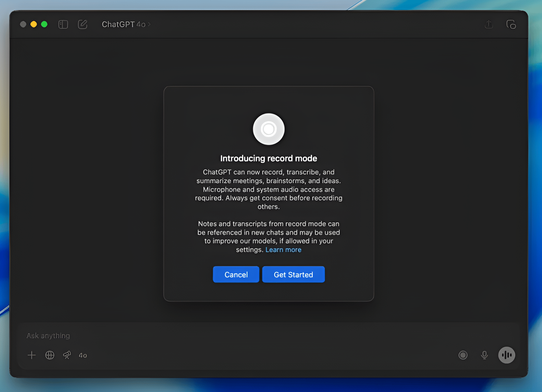The image size is (542, 392).
Task: Minimize the window with yellow button
Action: (x=34, y=24)
